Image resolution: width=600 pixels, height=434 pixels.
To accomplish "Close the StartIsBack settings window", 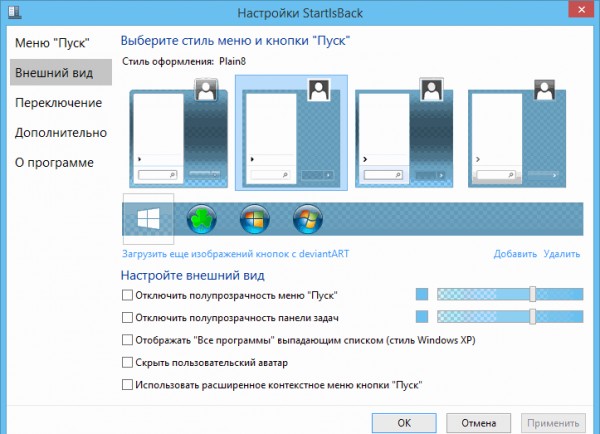I will 581,10.
